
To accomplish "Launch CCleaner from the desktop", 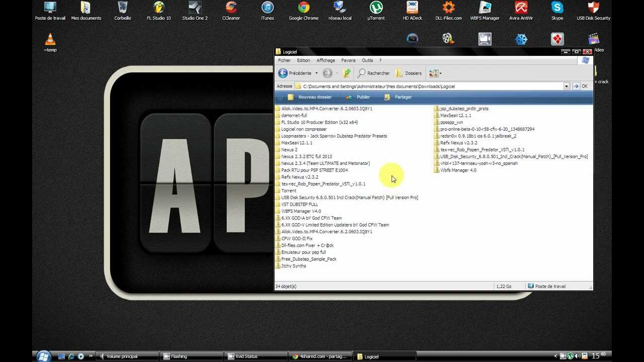I will click(x=231, y=11).
